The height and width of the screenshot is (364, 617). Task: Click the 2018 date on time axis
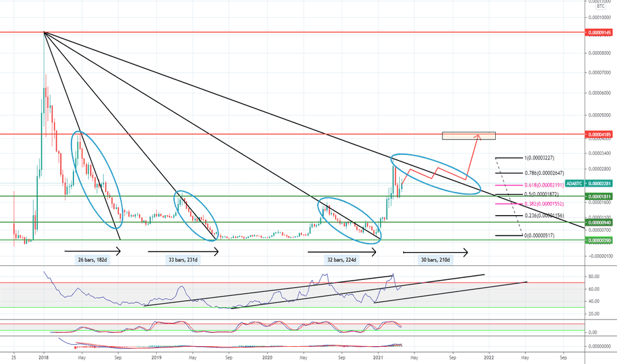(x=44, y=357)
